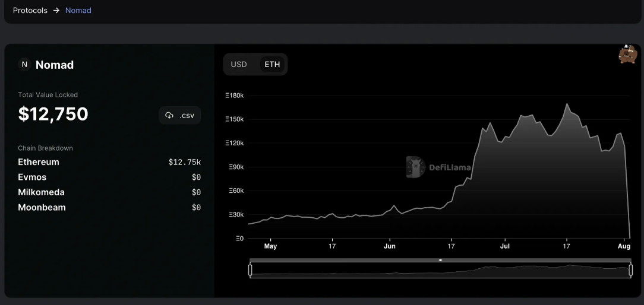Click the left handle of the chart range slider
The height and width of the screenshot is (305, 644).
point(250,270)
